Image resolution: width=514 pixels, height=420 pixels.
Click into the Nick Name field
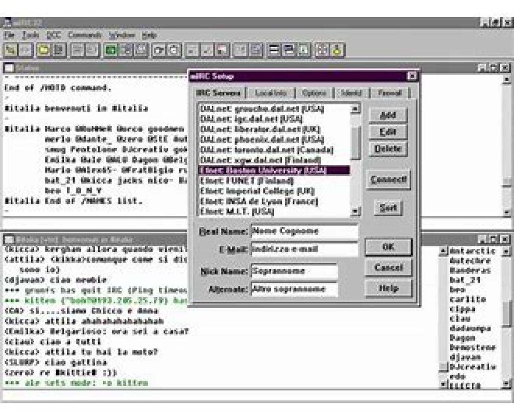click(294, 271)
